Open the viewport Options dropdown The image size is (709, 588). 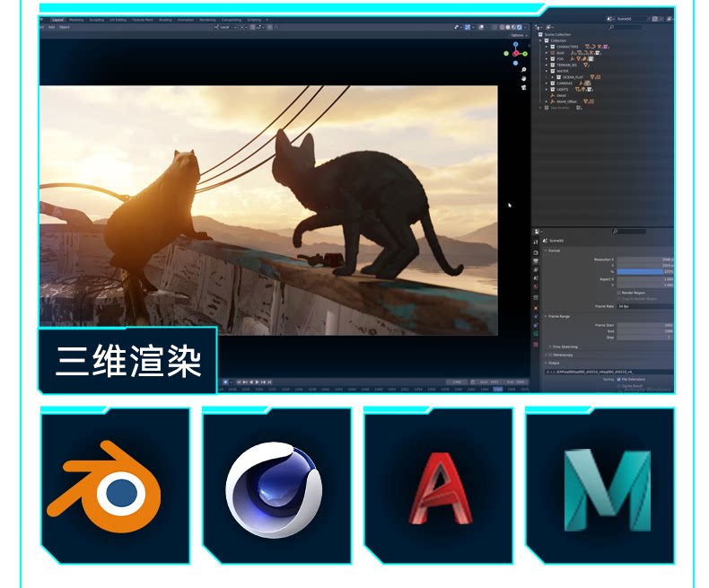click(519, 35)
